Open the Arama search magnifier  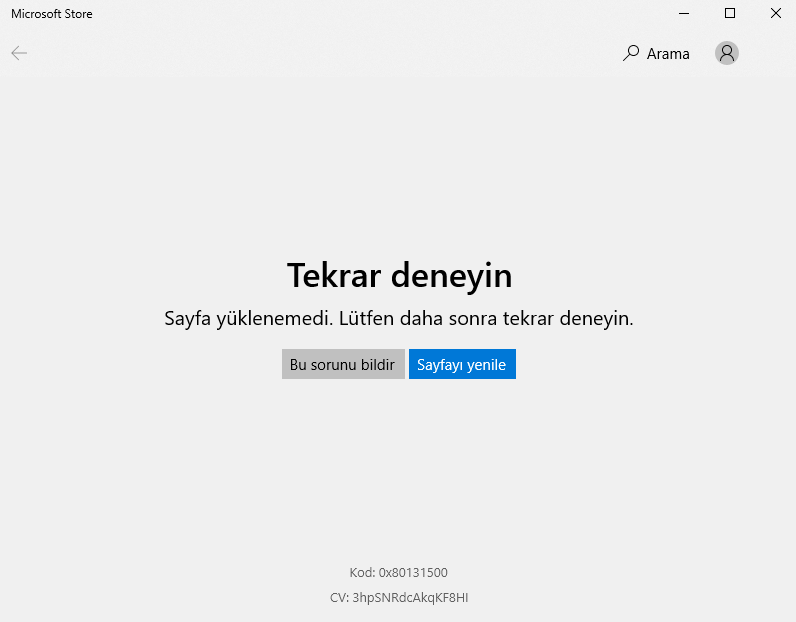coord(631,53)
